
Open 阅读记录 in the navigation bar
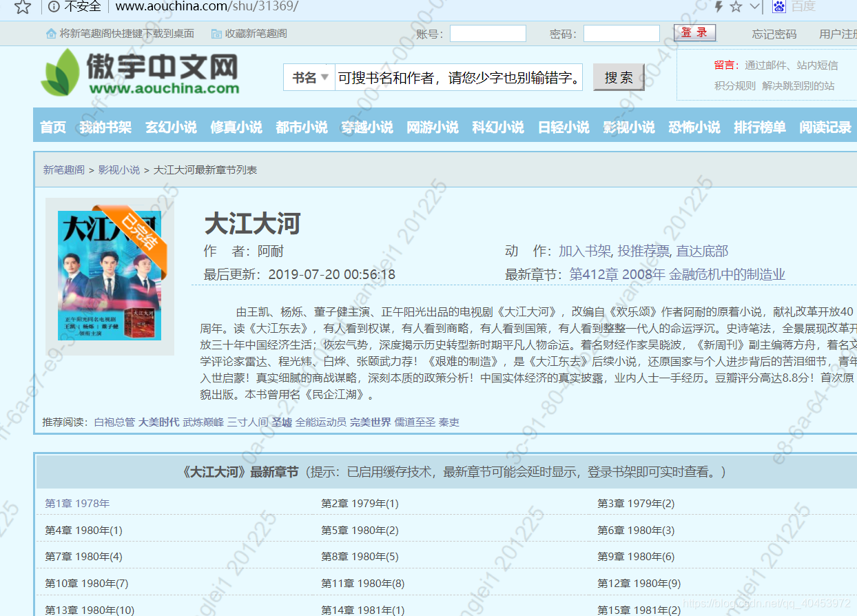tap(825, 127)
